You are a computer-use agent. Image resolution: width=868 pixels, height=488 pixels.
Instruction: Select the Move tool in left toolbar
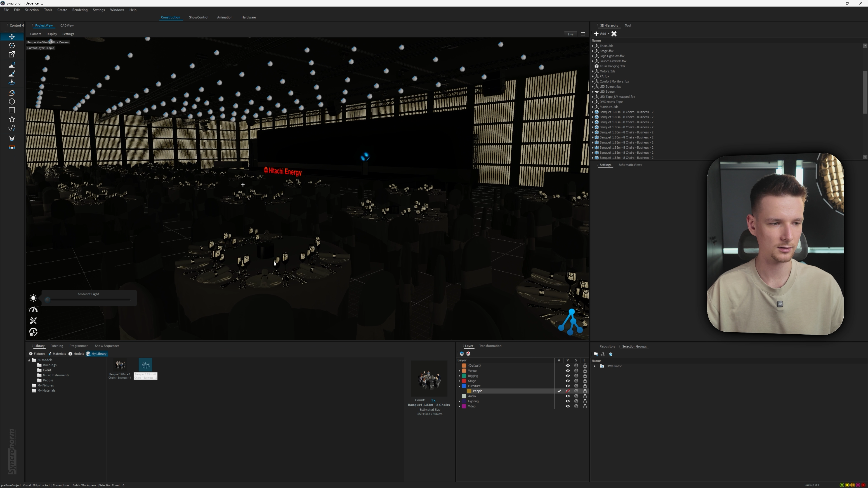pyautogui.click(x=12, y=37)
